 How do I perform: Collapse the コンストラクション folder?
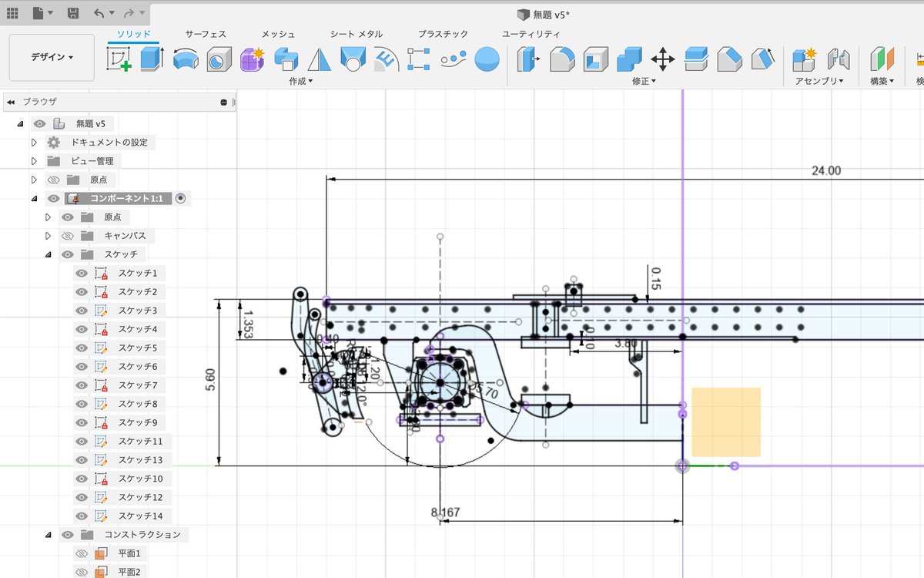48,535
